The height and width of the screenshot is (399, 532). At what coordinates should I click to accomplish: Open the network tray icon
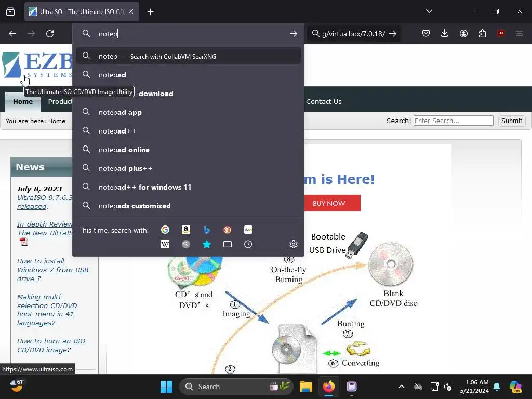click(x=435, y=387)
